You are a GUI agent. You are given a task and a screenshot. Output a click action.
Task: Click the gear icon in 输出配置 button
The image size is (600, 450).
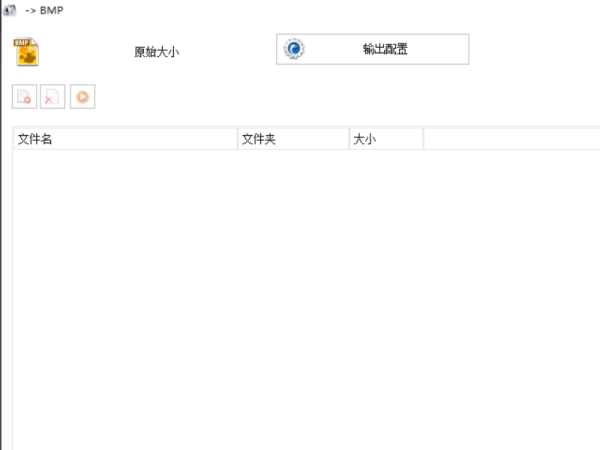pyautogui.click(x=294, y=49)
